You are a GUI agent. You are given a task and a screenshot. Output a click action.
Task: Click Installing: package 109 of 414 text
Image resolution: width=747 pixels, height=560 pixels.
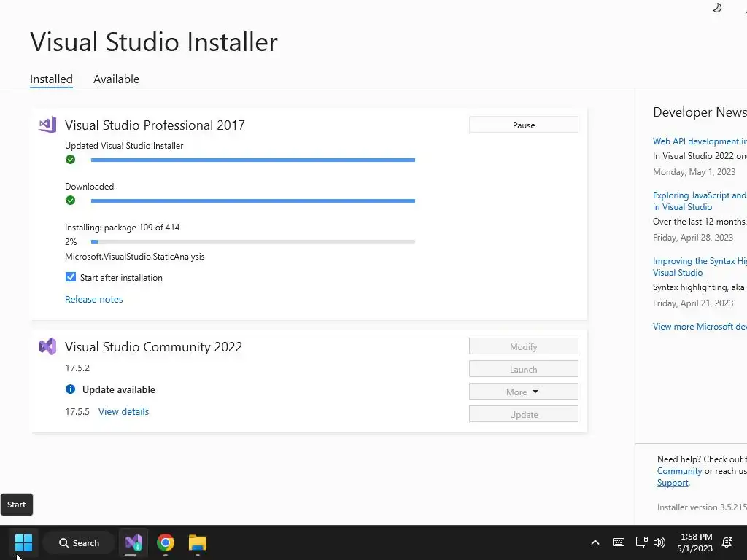pos(123,227)
